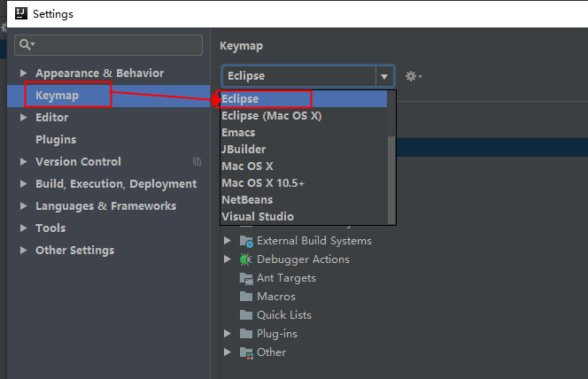Expand the Other keymap group
Screen dimensions: 588x379
click(228, 352)
